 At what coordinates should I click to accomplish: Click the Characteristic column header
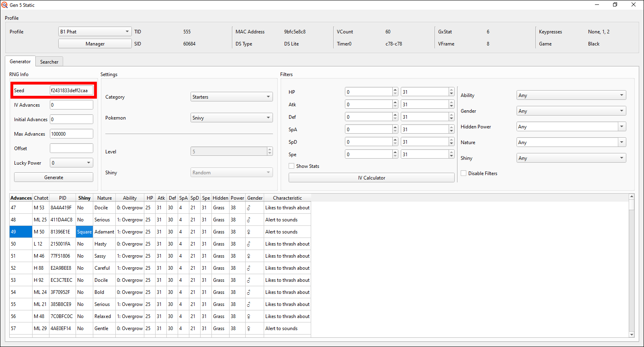pyautogui.click(x=287, y=198)
